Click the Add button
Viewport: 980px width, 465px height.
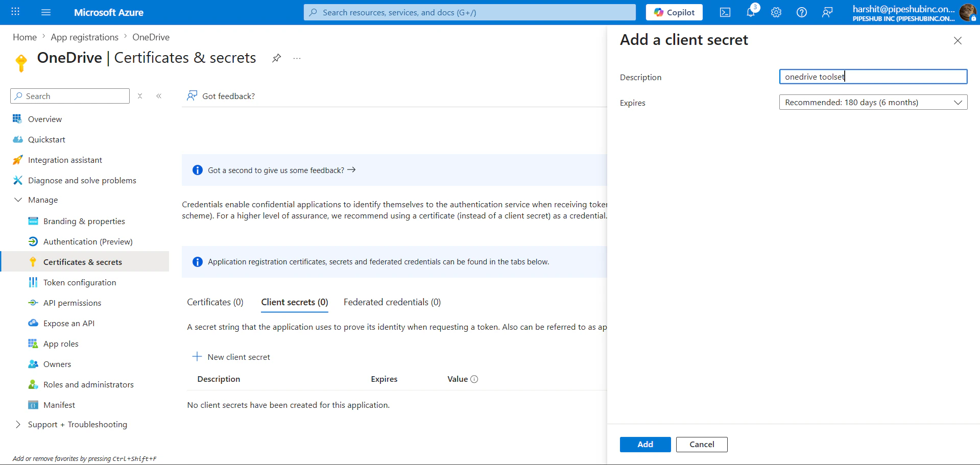pos(645,444)
